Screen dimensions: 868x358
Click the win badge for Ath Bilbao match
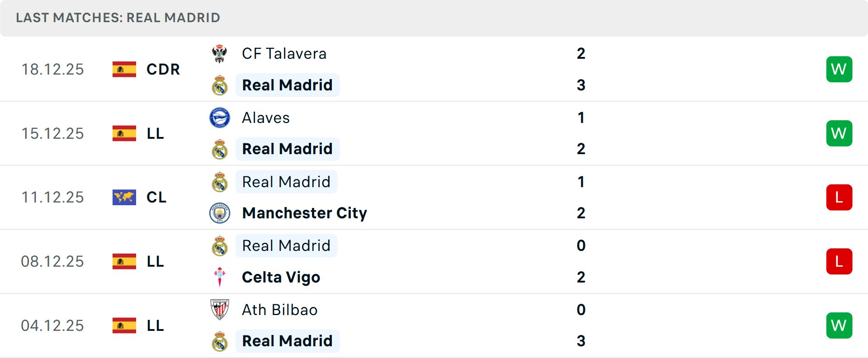(839, 325)
